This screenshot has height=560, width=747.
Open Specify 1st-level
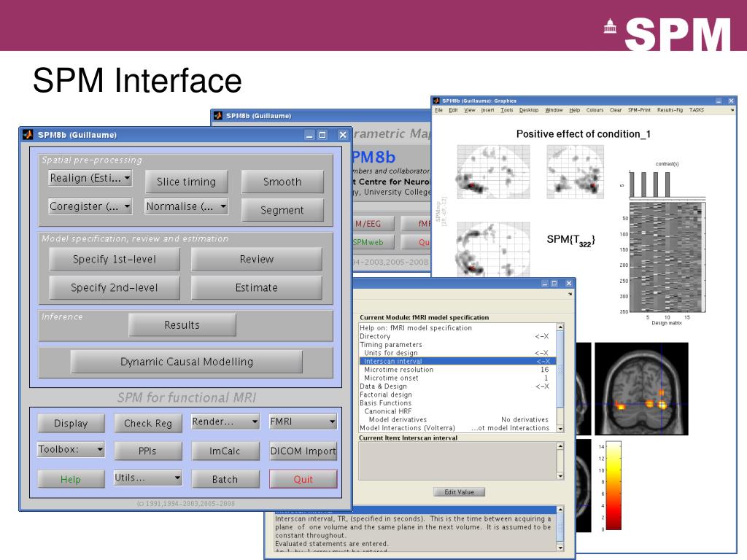coord(115,259)
